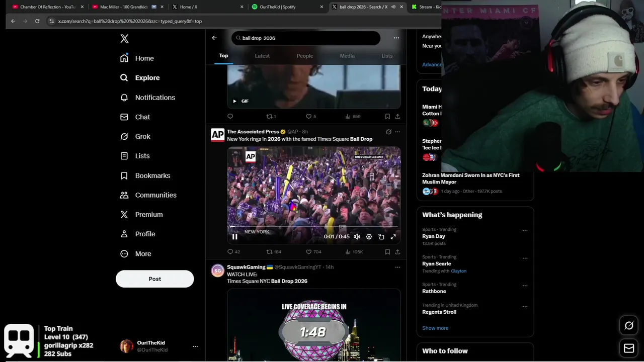Screen dimensions: 644x362
Task: Click the white Post button
Action: 154,279
